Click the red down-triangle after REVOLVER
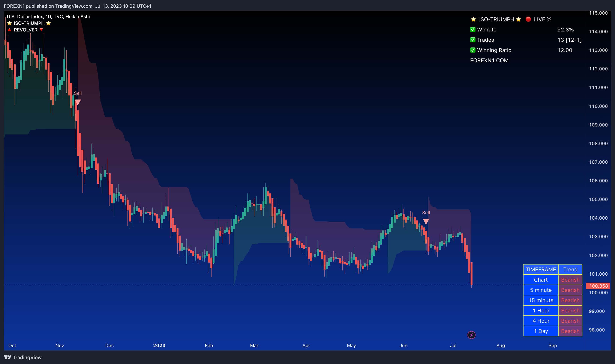The height and width of the screenshot is (364, 615). tap(41, 30)
